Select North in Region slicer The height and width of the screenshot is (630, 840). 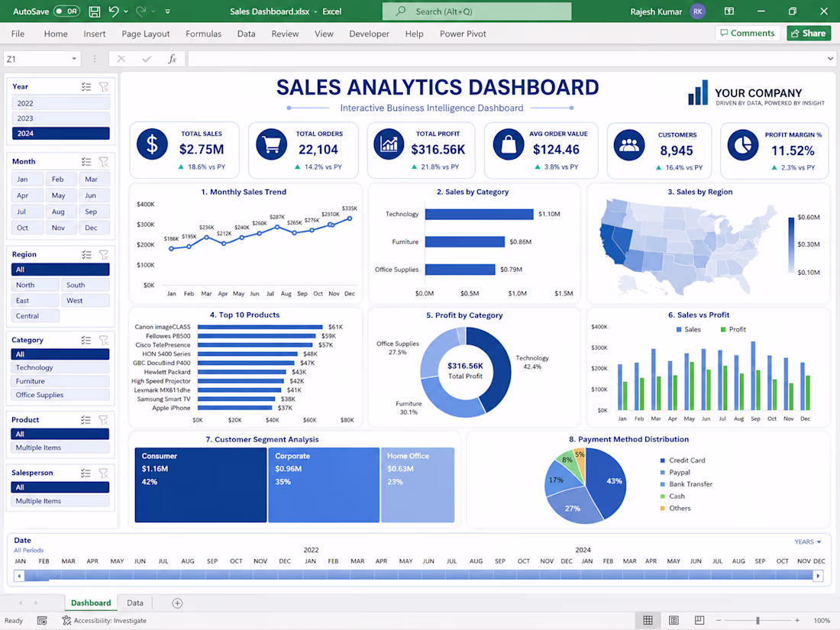point(35,285)
